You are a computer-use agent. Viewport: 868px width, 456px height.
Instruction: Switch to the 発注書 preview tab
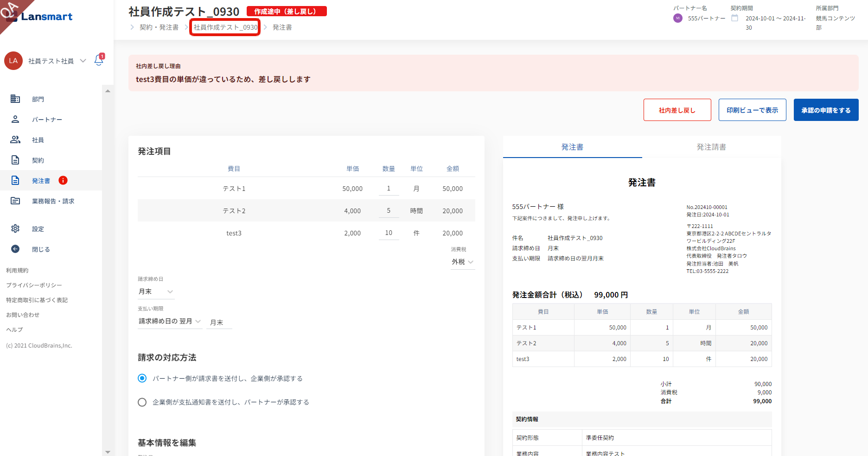point(573,147)
